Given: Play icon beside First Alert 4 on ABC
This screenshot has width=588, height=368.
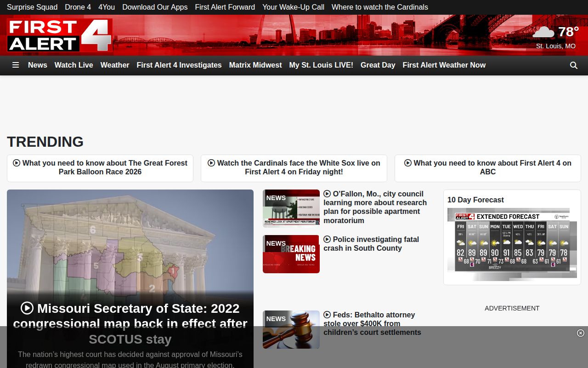Looking at the screenshot, I should (408, 163).
